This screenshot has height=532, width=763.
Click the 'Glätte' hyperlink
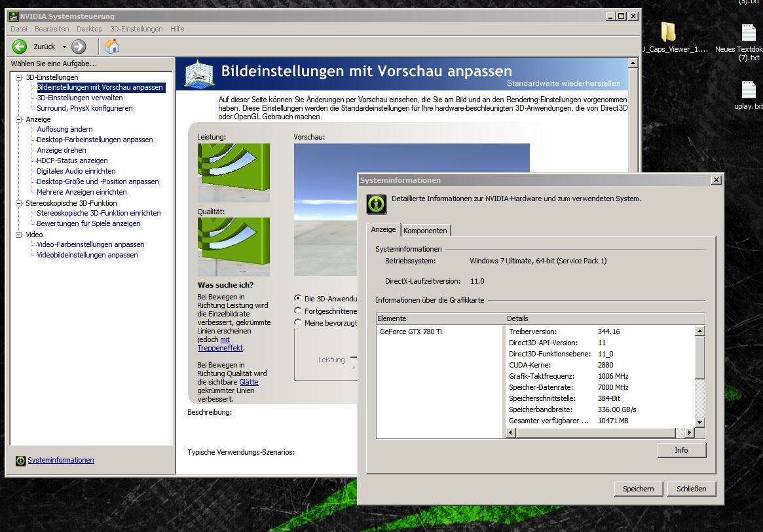[x=249, y=382]
